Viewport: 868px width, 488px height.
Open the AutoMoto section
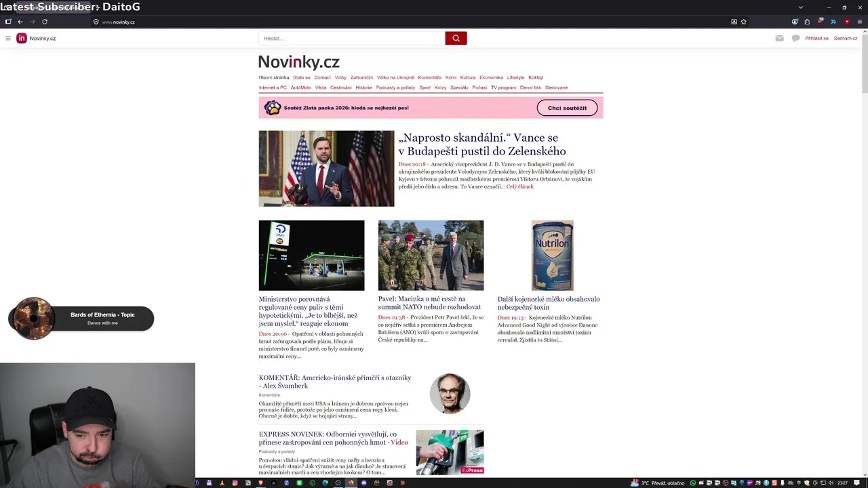(300, 87)
